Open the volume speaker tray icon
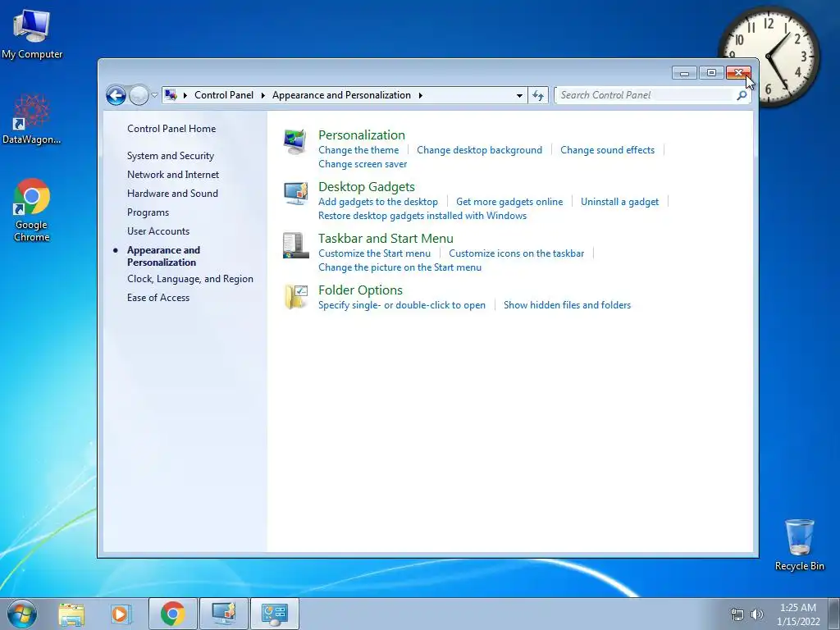The width and height of the screenshot is (840, 630). 757,614
